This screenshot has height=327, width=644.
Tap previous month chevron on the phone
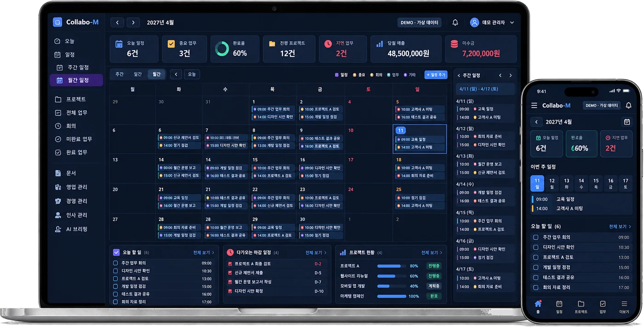(536, 122)
